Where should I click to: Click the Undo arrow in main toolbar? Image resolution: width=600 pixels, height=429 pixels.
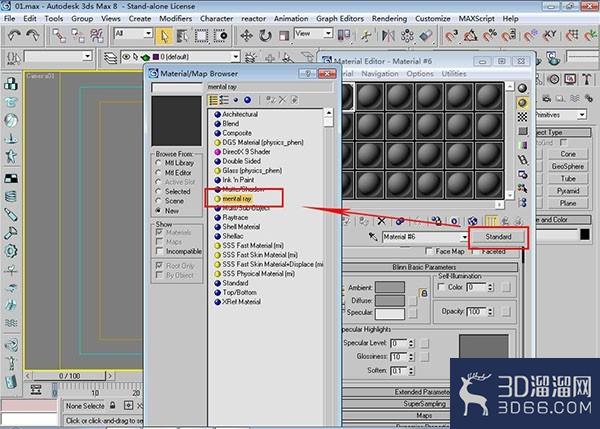14,36
